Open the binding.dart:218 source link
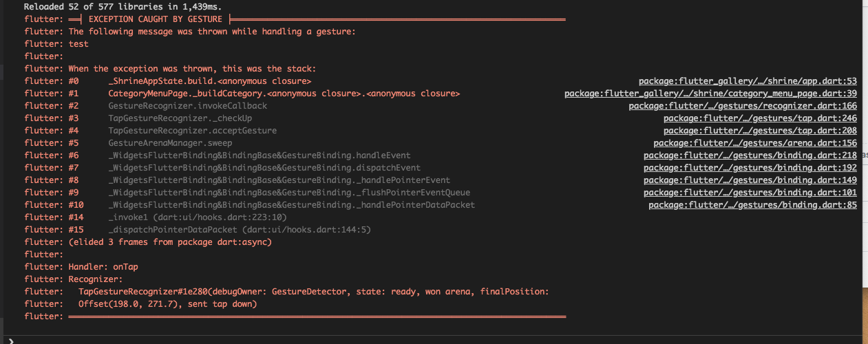This screenshot has width=868, height=344. 750,155
